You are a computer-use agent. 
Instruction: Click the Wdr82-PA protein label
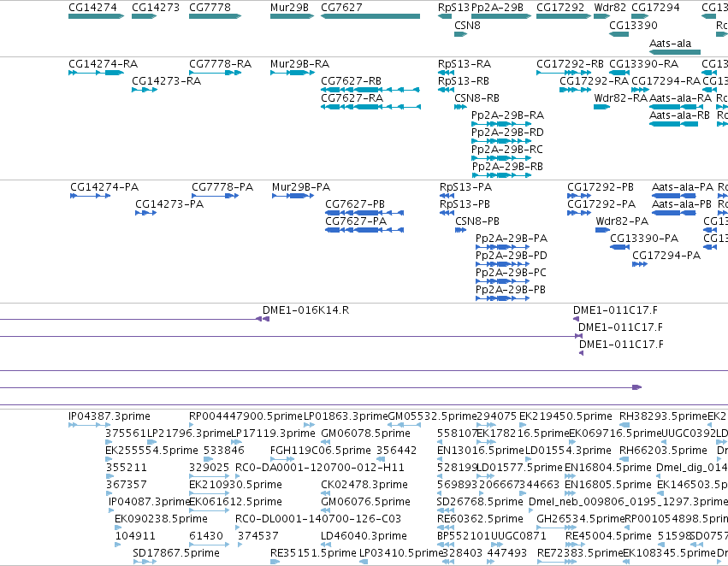[x=622, y=221]
